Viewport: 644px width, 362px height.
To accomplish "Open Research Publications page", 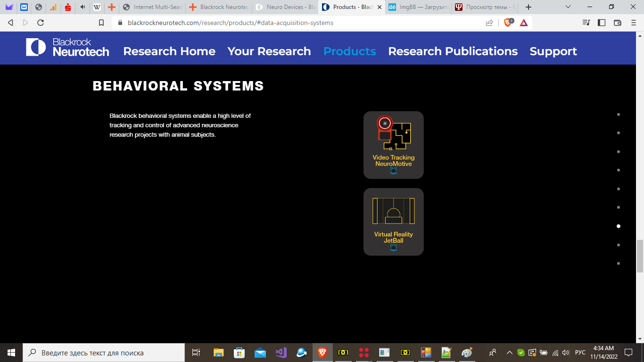I will [x=453, y=51].
